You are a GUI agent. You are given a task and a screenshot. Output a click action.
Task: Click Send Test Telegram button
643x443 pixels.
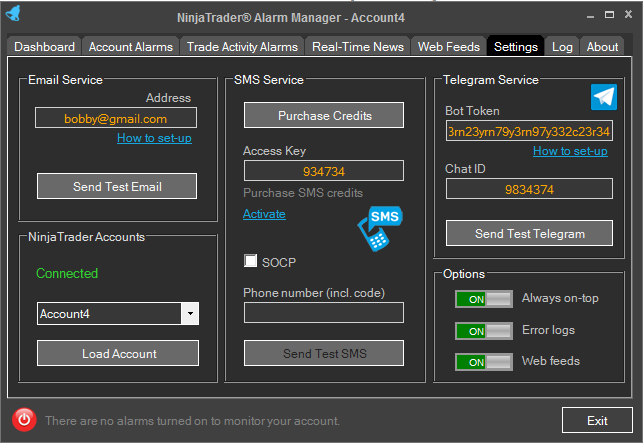click(529, 233)
